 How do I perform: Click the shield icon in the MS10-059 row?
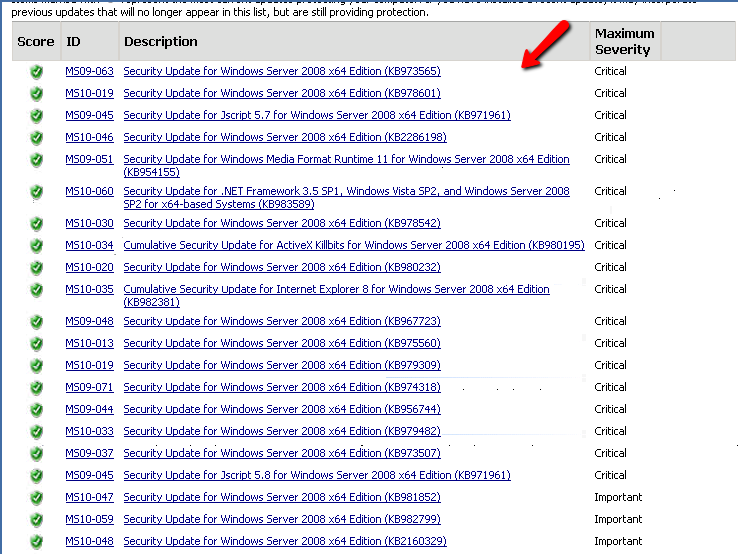(x=36, y=520)
